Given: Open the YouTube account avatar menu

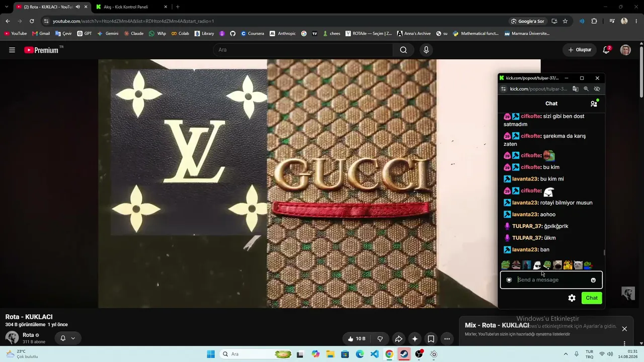Looking at the screenshot, I should (625, 50).
